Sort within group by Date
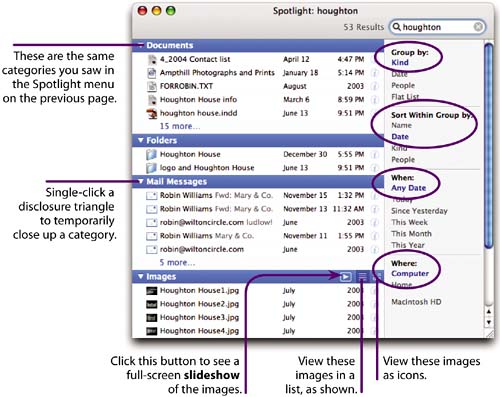This screenshot has width=500, height=397. click(x=400, y=137)
